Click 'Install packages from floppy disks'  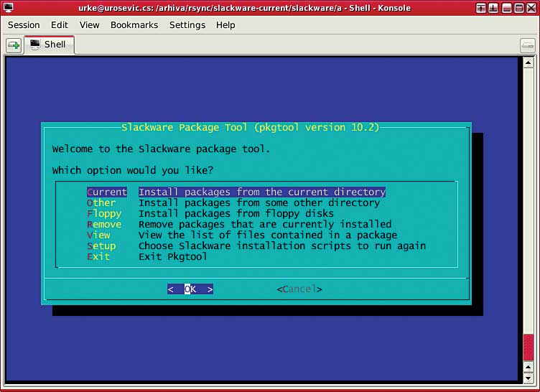tap(236, 213)
